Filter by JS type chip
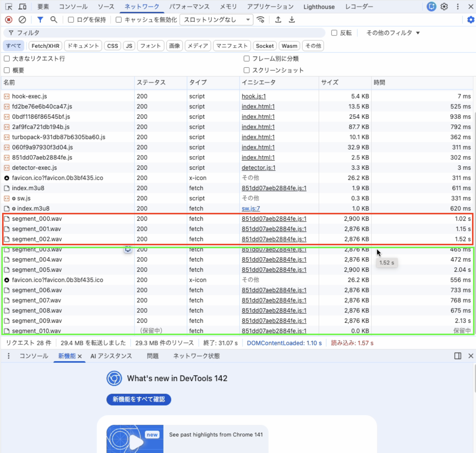The width and height of the screenshot is (476, 453). 129,46
